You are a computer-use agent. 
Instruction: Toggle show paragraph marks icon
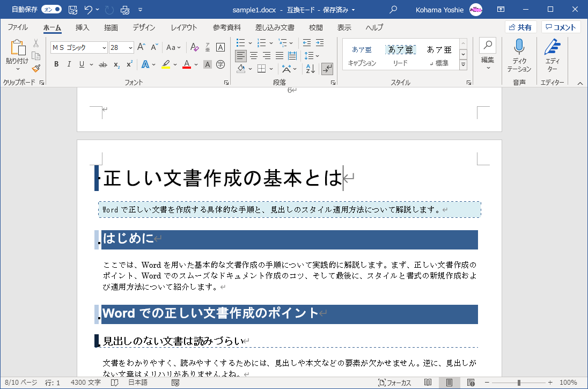(327, 69)
